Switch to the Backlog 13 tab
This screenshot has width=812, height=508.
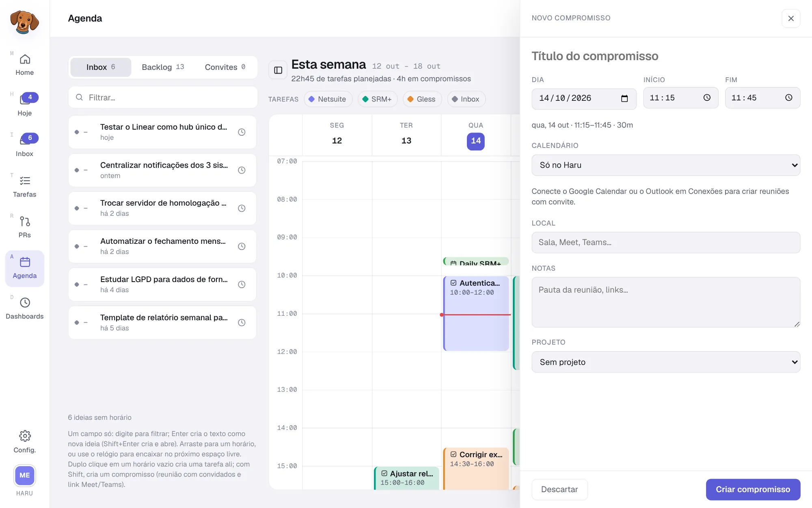tap(163, 67)
